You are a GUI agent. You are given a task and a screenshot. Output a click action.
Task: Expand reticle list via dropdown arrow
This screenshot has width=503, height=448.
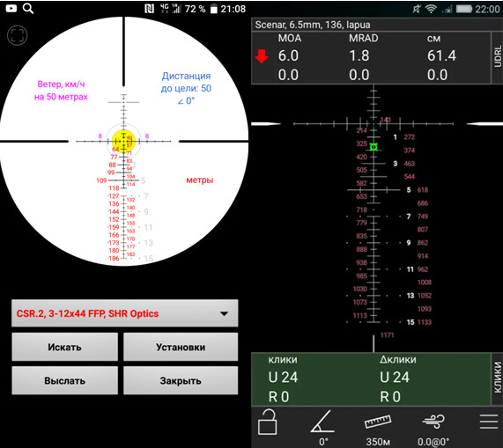click(225, 313)
